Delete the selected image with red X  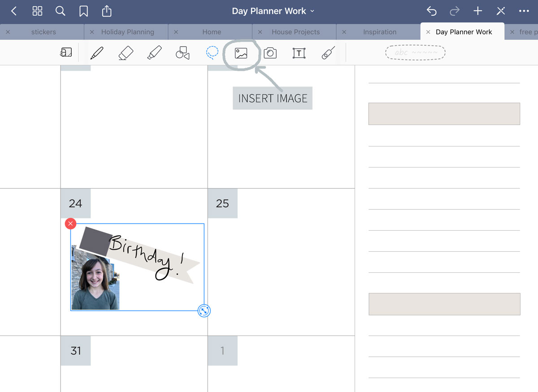(x=70, y=224)
